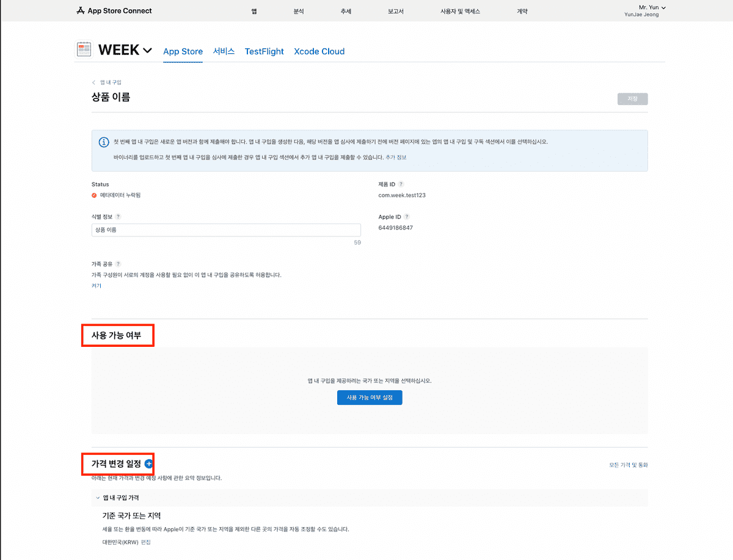The width and height of the screenshot is (733, 560).
Task: Go to the Xcode Cloud tab
Action: (x=319, y=52)
